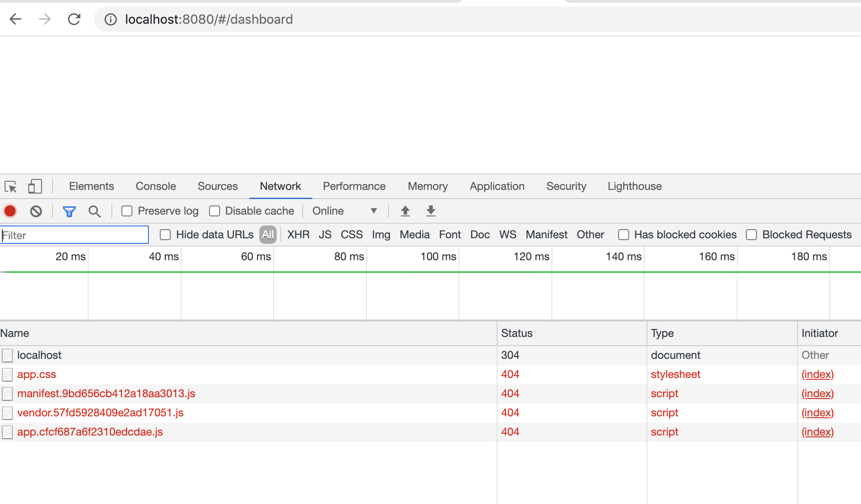Filter requests by Manifest
The image size is (861, 504).
546,235
